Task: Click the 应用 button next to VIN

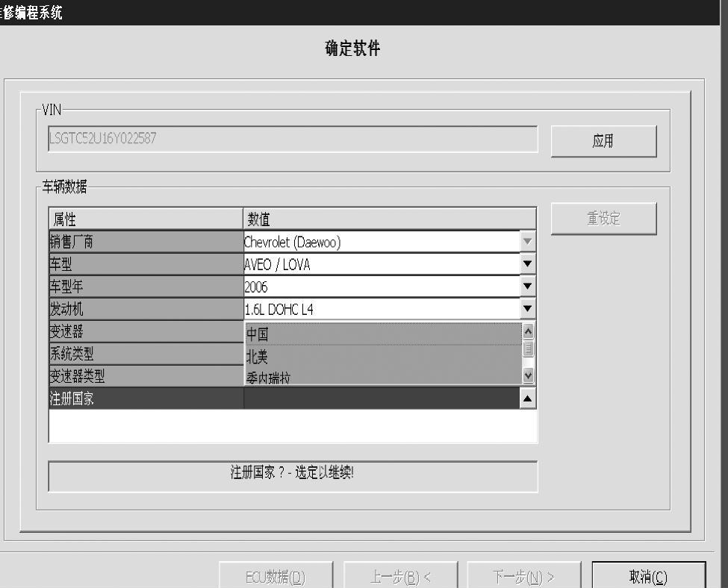Action: (603, 141)
